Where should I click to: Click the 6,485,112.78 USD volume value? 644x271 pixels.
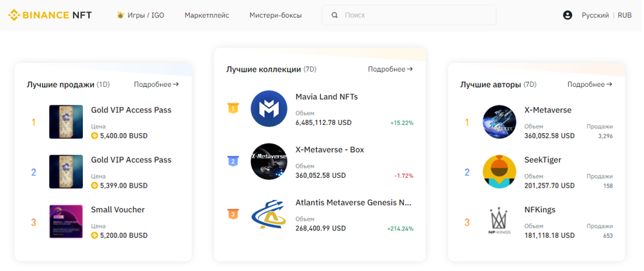pos(324,122)
